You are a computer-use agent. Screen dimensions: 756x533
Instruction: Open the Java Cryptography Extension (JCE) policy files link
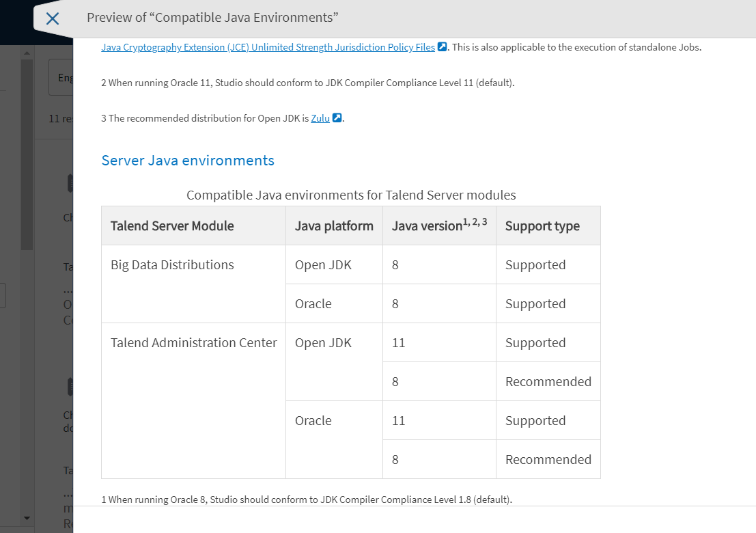coord(266,46)
